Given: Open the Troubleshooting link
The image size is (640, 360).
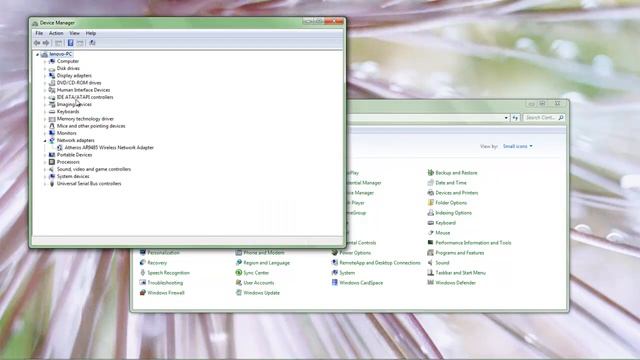Looking at the screenshot, I should pos(165,282).
